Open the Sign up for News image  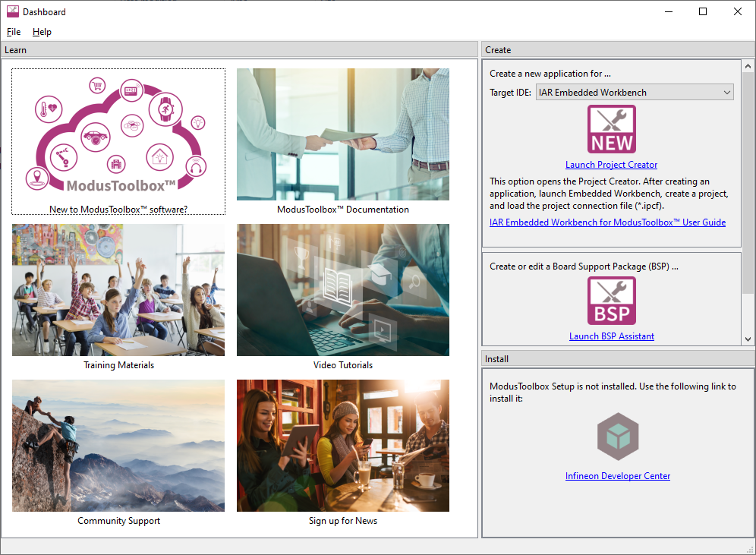pyautogui.click(x=342, y=445)
